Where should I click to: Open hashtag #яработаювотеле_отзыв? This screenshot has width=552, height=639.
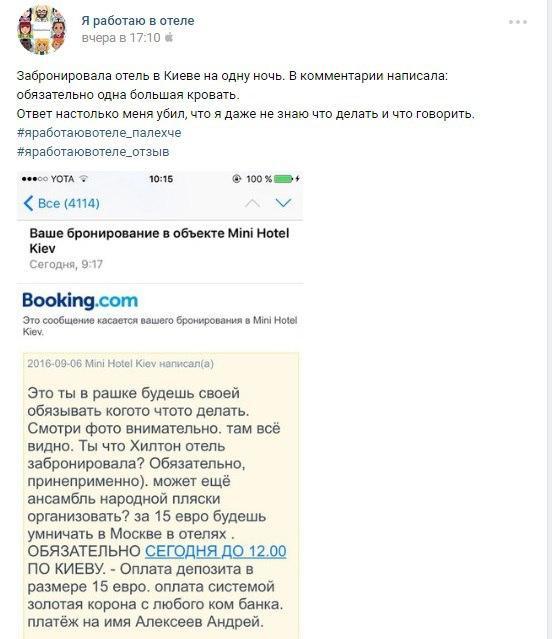(x=93, y=152)
